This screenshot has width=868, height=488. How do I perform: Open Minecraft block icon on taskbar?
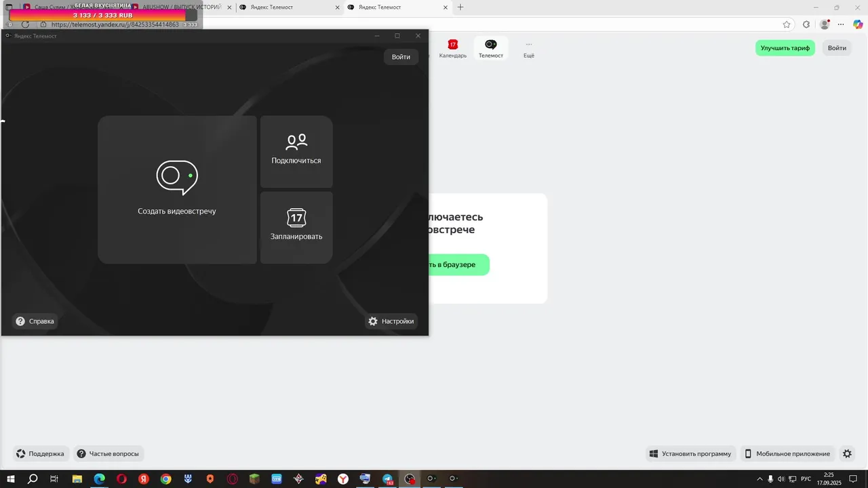(x=254, y=479)
